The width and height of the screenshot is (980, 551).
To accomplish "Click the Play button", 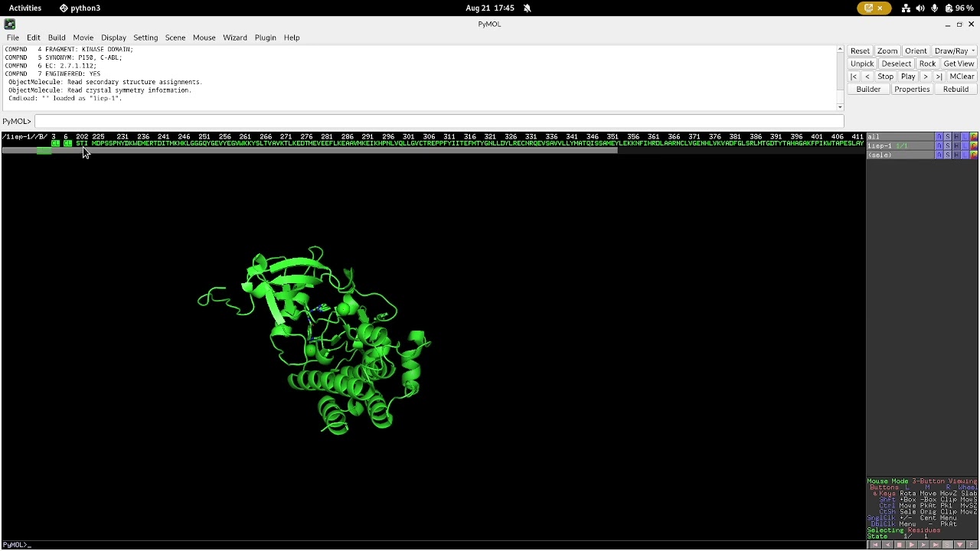I will click(x=908, y=77).
